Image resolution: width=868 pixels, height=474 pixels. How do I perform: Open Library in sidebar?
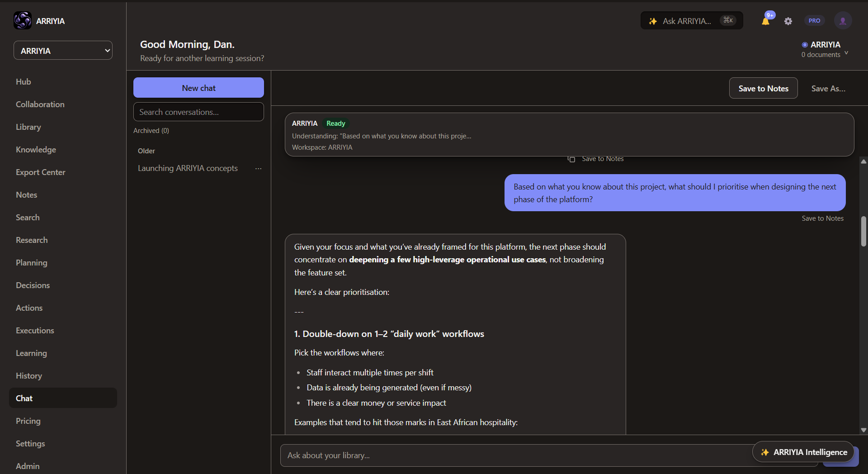pyautogui.click(x=28, y=127)
